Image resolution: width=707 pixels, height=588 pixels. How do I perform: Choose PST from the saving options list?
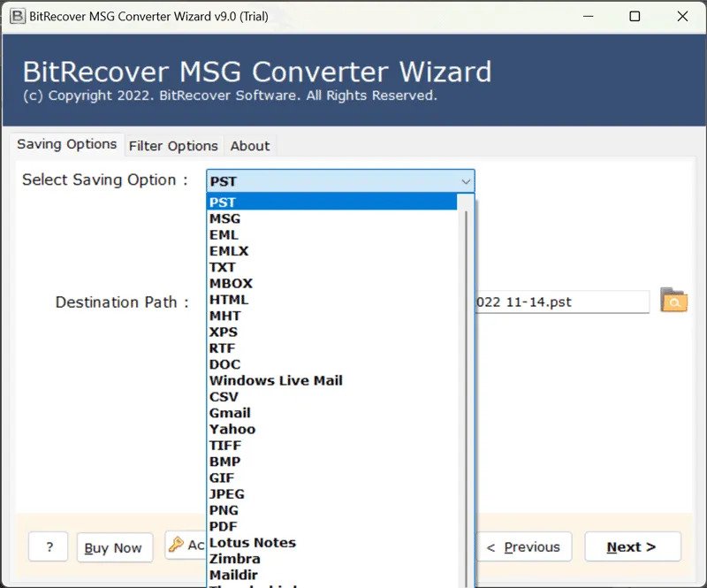pyautogui.click(x=332, y=202)
